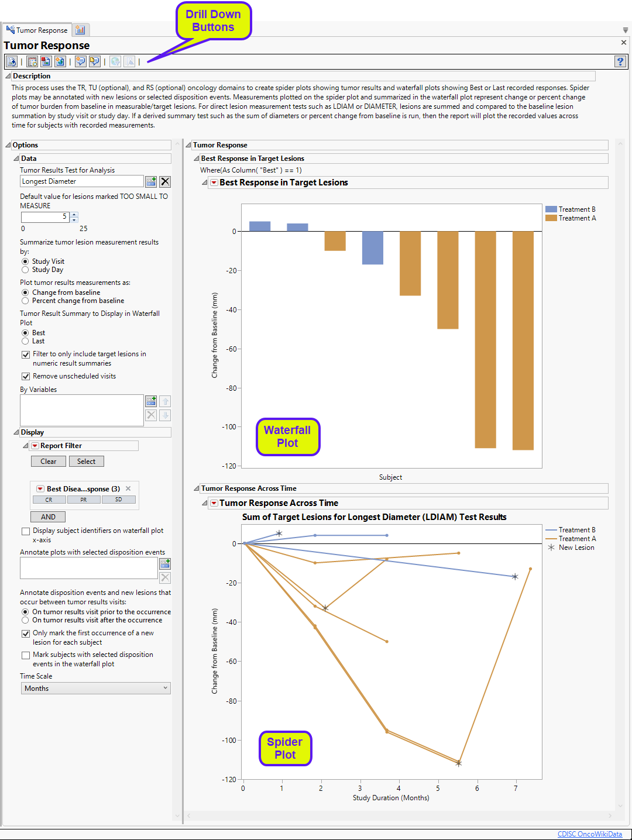
Task: Open the window options arrow at top right
Action: click(626, 30)
